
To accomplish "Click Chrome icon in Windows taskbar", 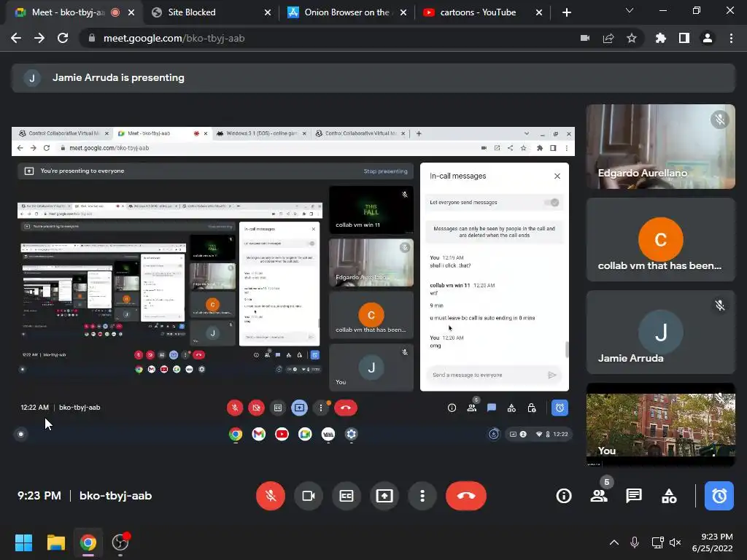I will coord(88,542).
